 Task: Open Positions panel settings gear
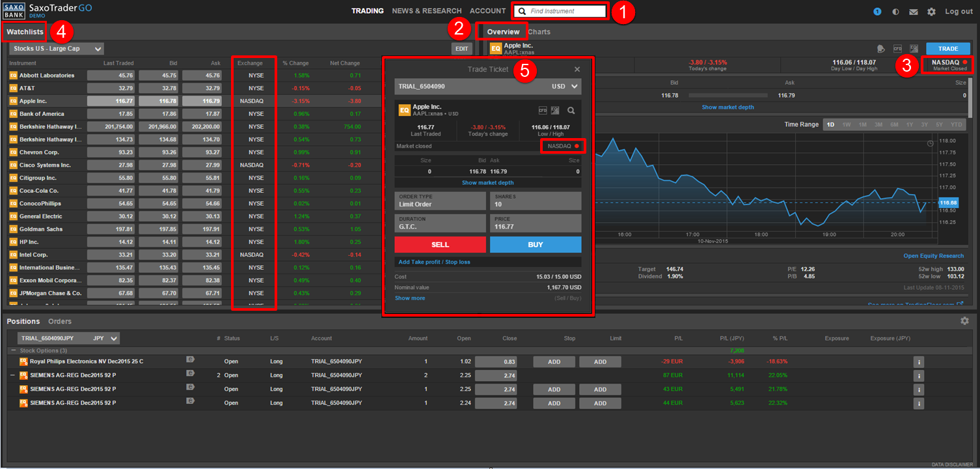(964, 321)
